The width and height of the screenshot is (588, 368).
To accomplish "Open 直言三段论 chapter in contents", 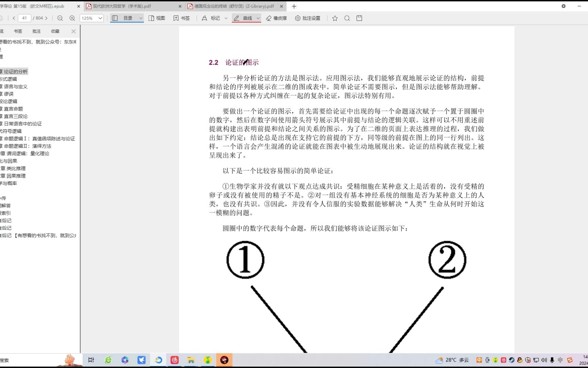I will click(14, 117).
